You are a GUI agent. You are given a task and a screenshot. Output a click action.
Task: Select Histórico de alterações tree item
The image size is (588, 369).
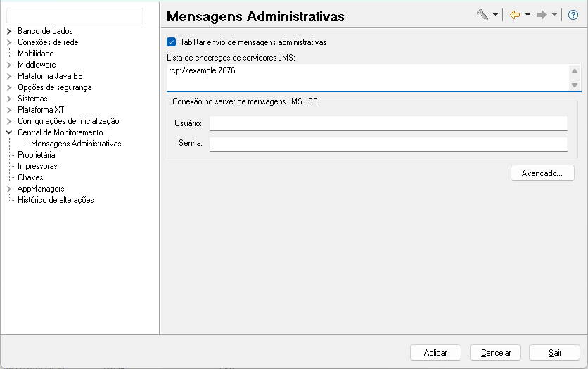56,200
